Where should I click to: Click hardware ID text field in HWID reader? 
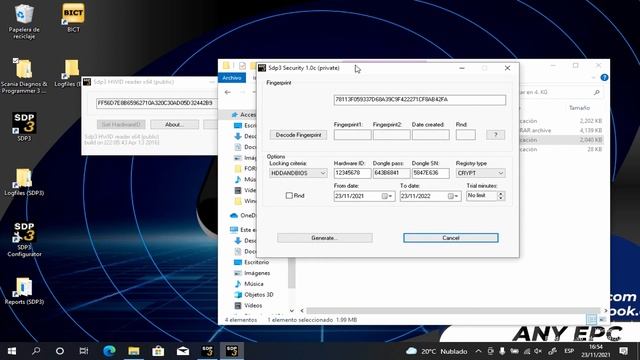(x=156, y=103)
